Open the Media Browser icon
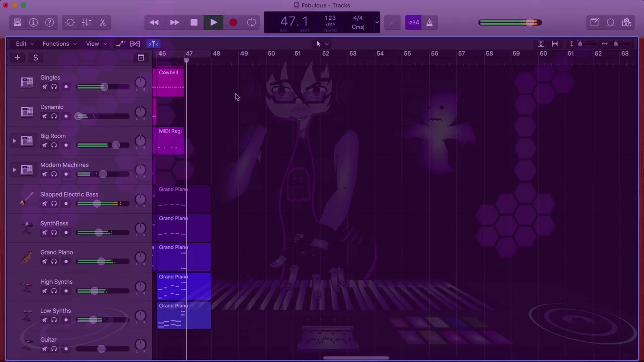This screenshot has width=644, height=362. click(x=626, y=22)
